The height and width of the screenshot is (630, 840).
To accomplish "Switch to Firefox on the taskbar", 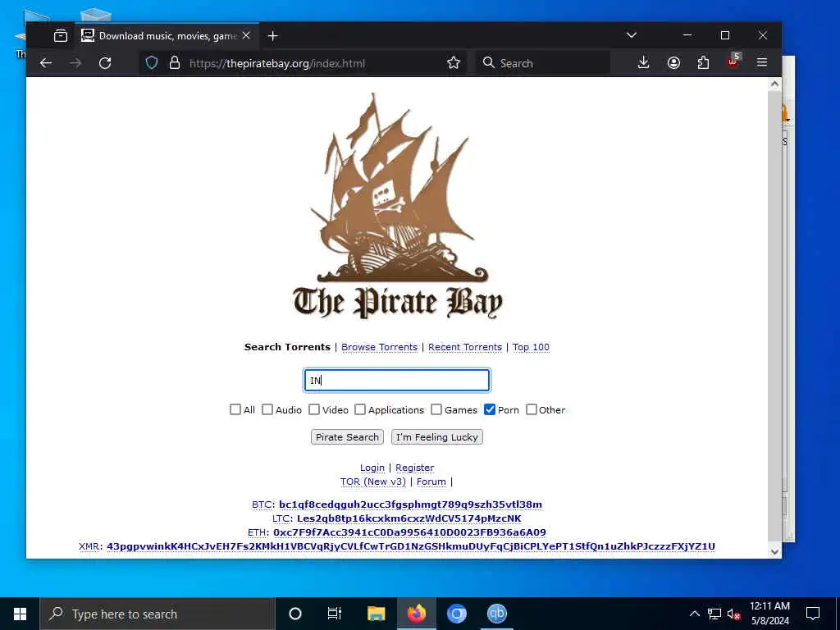I will pos(416,614).
